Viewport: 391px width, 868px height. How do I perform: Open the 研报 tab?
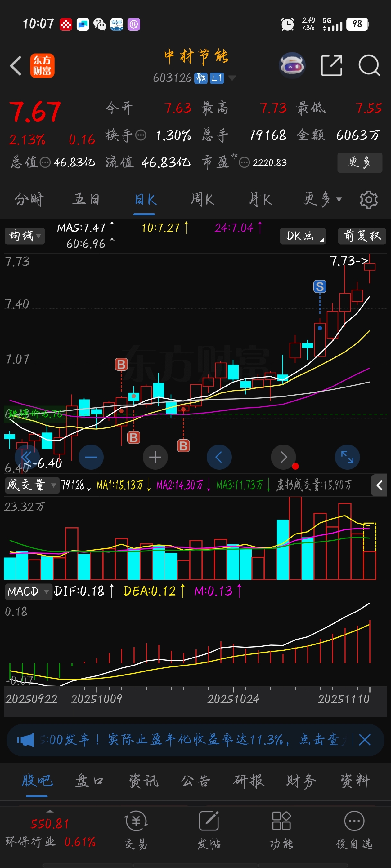[249, 781]
